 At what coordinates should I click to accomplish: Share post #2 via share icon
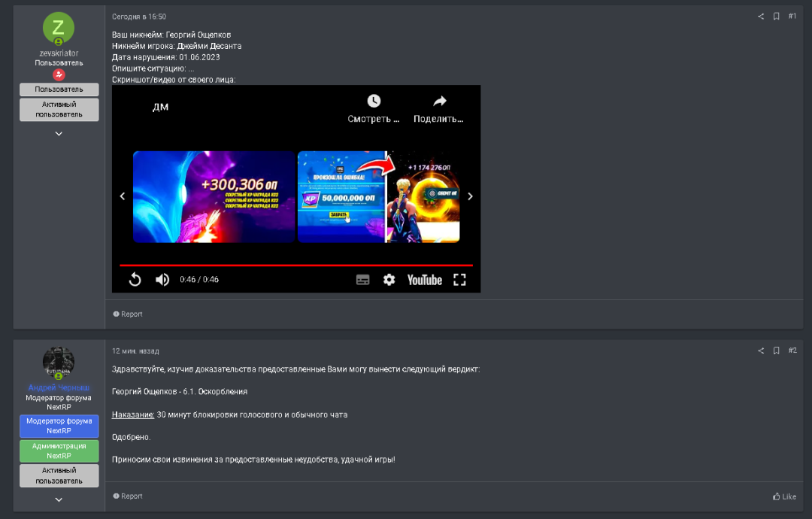pyautogui.click(x=761, y=351)
